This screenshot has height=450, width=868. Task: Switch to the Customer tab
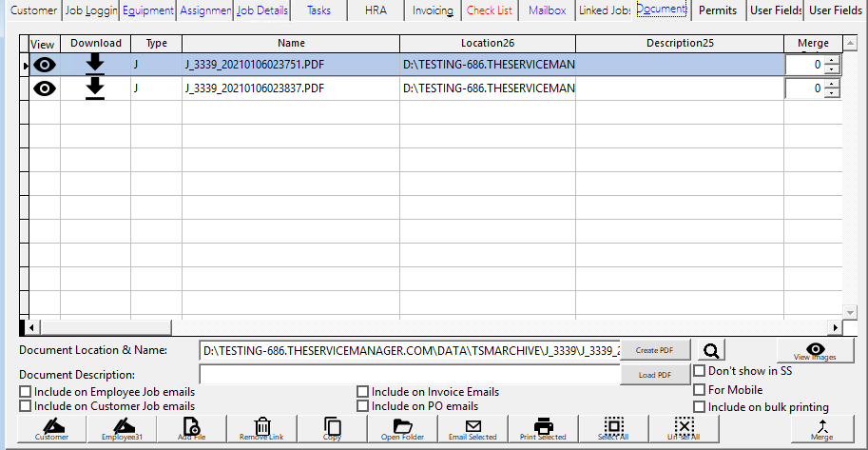(34, 10)
